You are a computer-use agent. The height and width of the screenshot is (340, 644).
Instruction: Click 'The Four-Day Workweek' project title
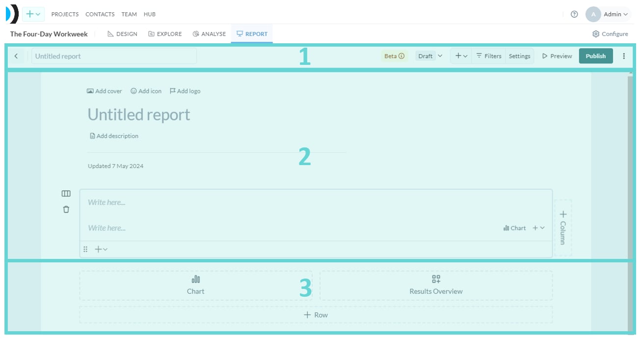click(49, 34)
